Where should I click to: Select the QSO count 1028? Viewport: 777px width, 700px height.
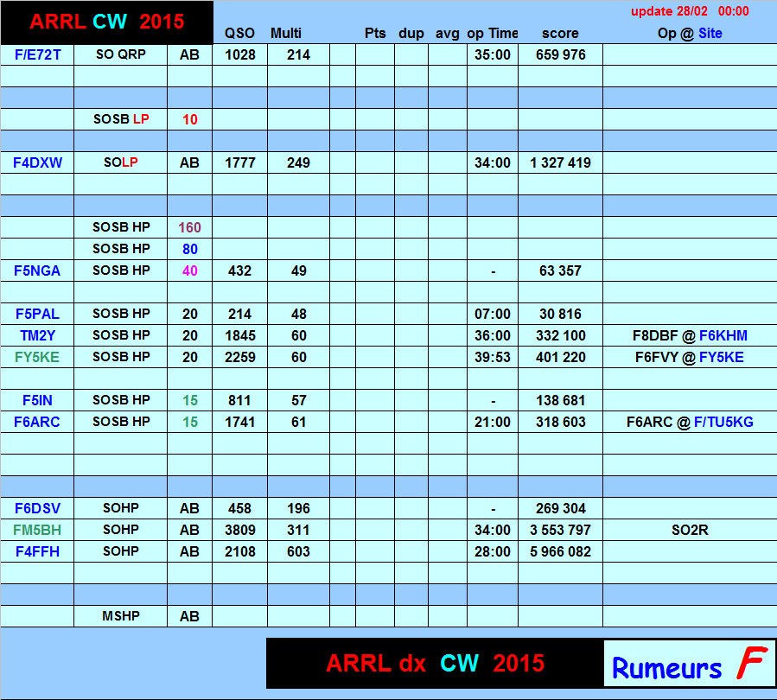pos(239,54)
